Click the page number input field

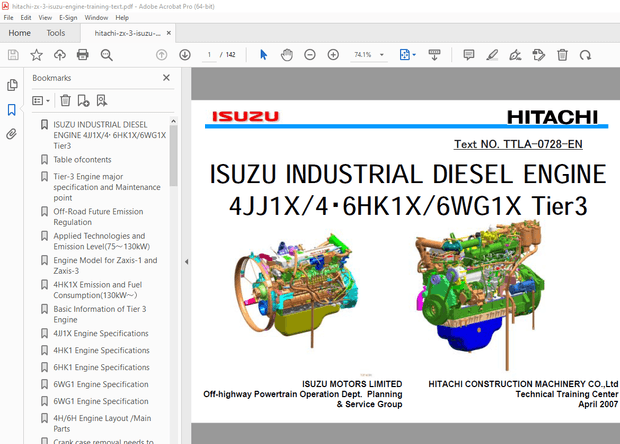click(x=209, y=55)
